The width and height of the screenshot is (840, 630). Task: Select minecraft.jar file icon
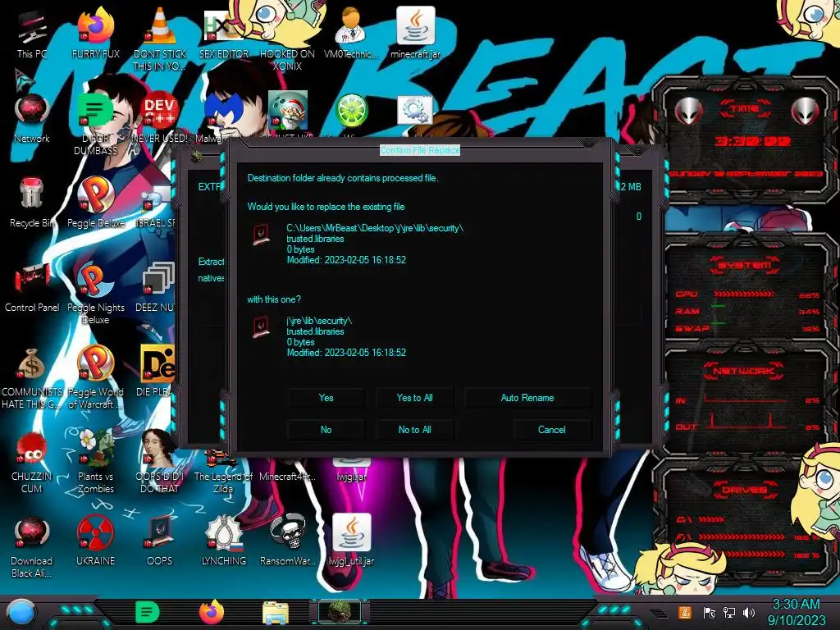[x=415, y=33]
